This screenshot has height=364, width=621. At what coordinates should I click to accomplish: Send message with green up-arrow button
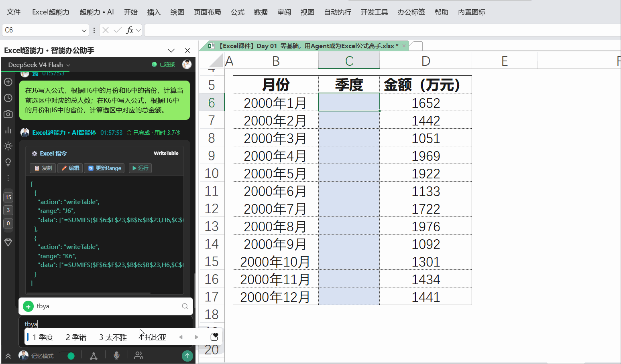pos(187,356)
